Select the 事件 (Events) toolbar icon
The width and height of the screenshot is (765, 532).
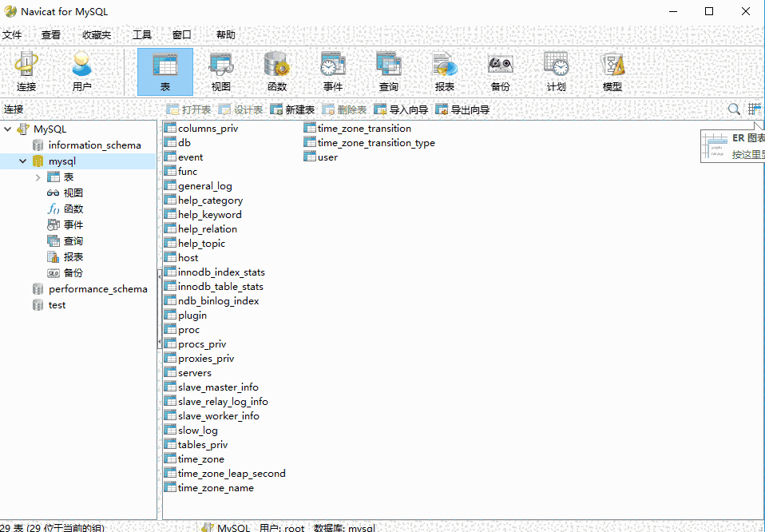(332, 71)
